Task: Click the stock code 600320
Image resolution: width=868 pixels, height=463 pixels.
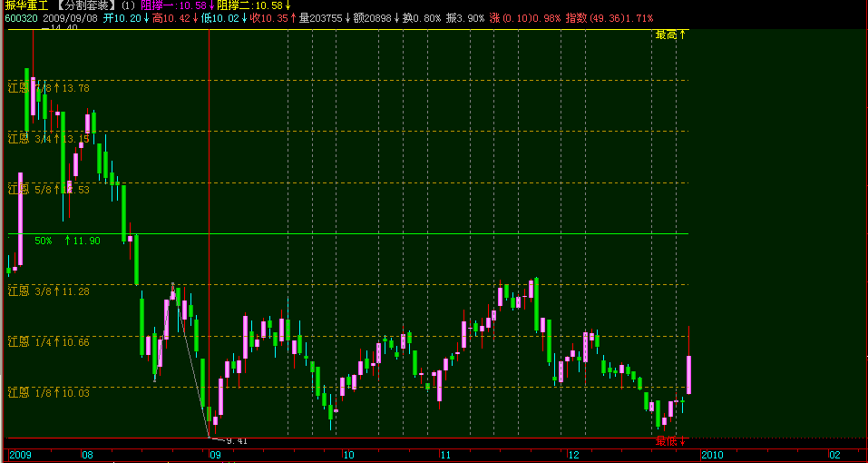Action: (21, 18)
